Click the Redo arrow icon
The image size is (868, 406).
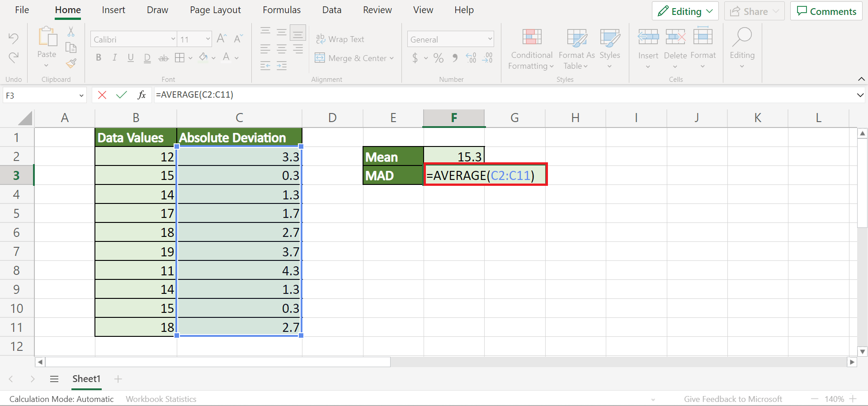coord(14,57)
